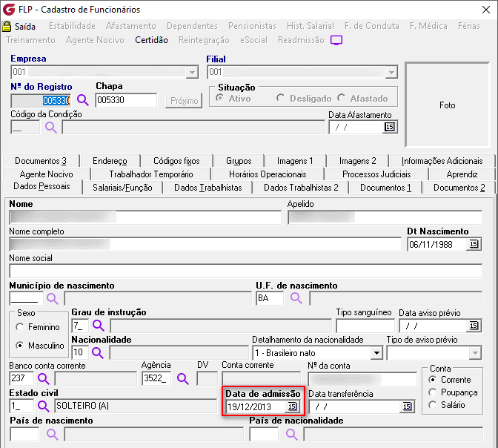Click the Saída menu button
This screenshot has width=498, height=448.
[19, 26]
